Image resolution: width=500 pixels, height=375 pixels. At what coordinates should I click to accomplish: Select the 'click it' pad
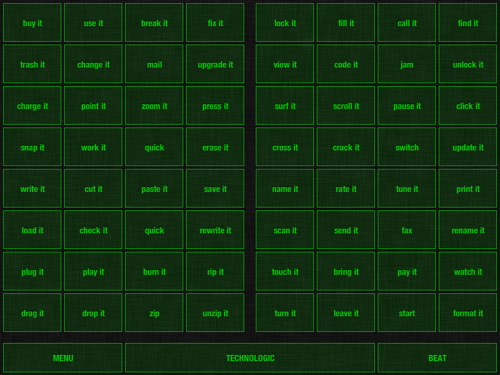click(468, 106)
